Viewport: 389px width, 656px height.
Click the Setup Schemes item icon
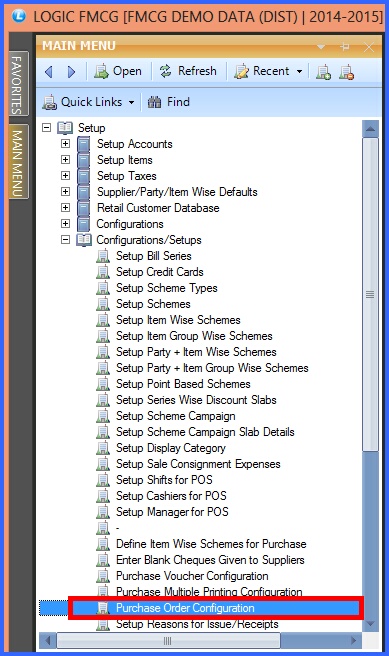tap(103, 304)
